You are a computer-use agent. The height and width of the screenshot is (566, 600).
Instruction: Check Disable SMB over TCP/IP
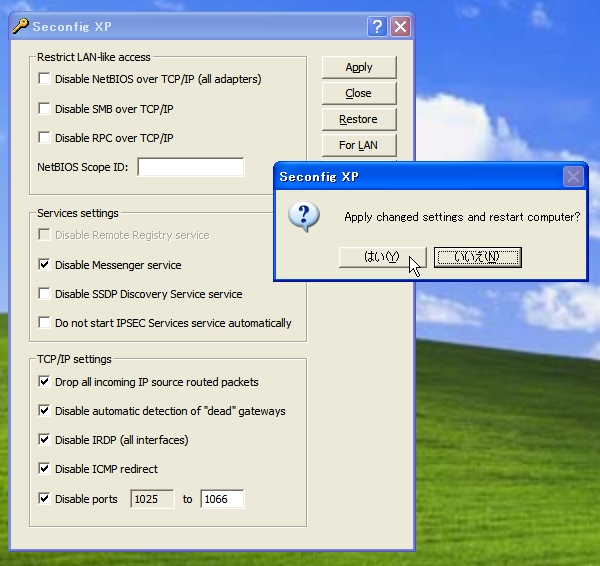click(x=44, y=109)
